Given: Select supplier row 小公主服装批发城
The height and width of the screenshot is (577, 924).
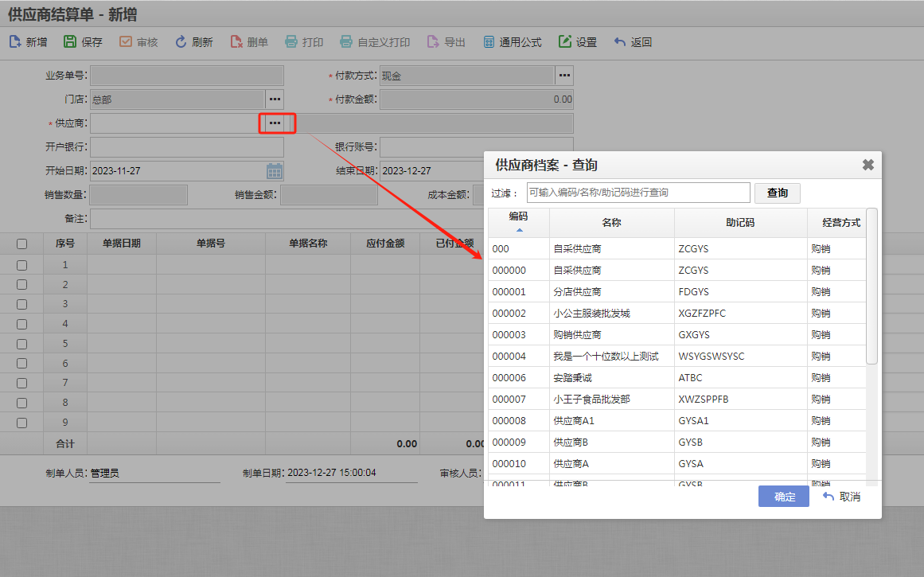Looking at the screenshot, I should pos(677,314).
